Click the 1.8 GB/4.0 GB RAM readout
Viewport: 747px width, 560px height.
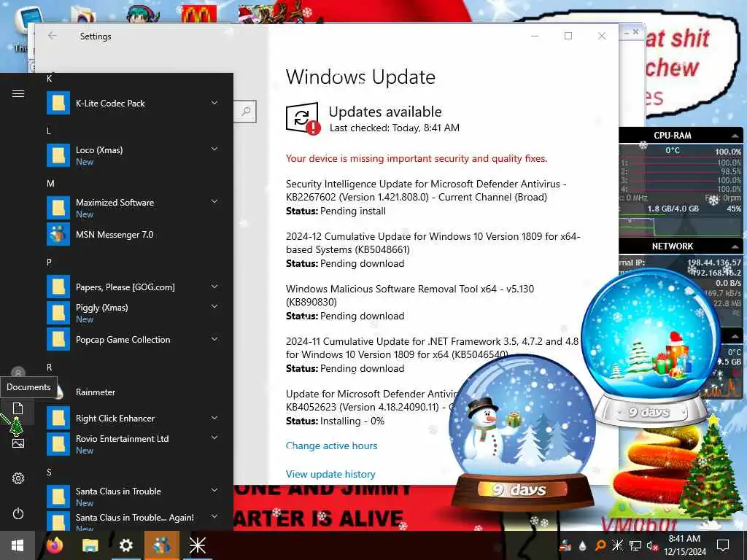tap(673, 209)
